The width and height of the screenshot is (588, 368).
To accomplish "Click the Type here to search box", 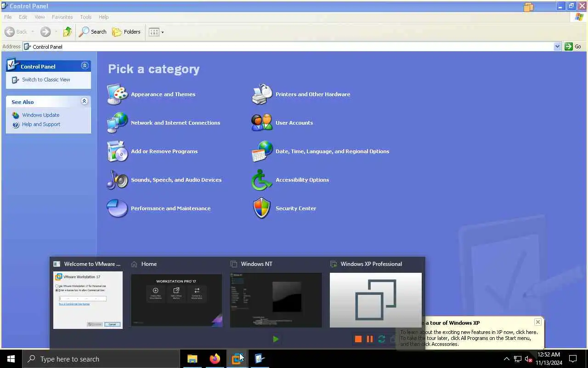I will tap(101, 359).
